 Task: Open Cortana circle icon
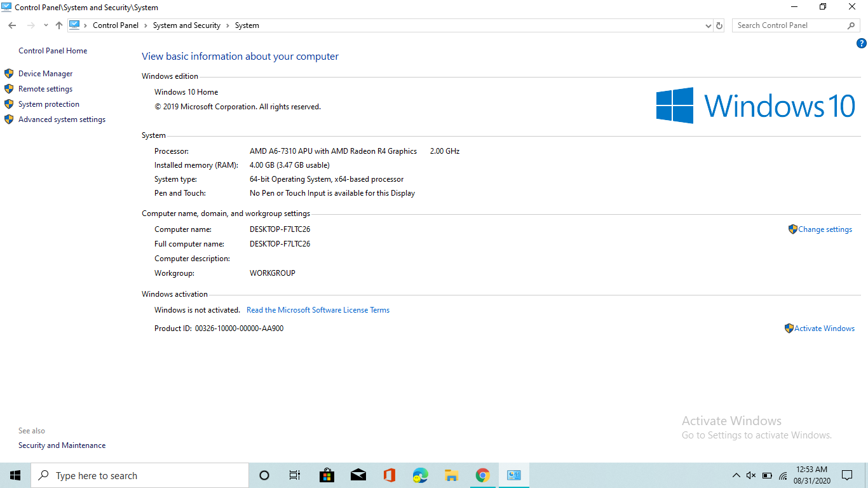[x=264, y=475]
